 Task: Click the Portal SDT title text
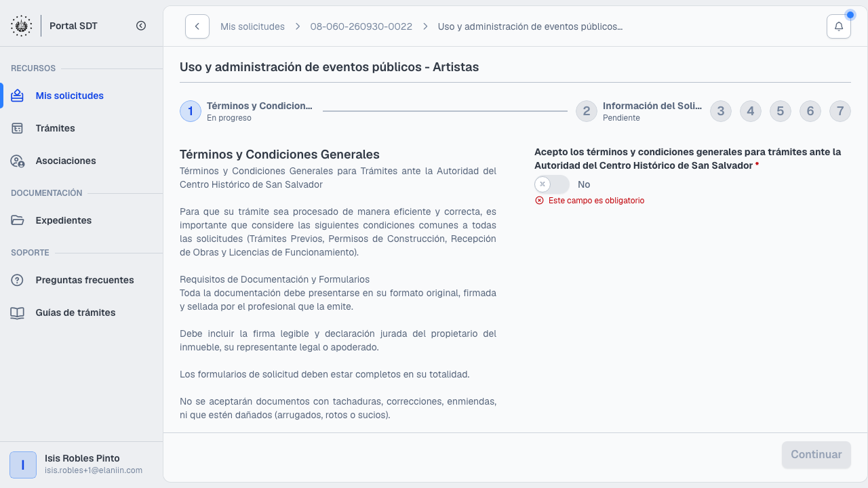click(x=73, y=26)
